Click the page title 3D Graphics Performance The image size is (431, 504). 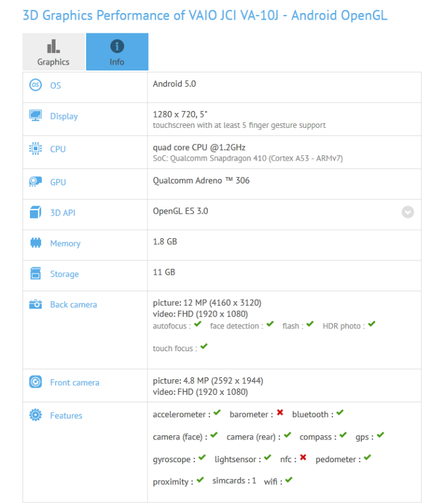205,16
